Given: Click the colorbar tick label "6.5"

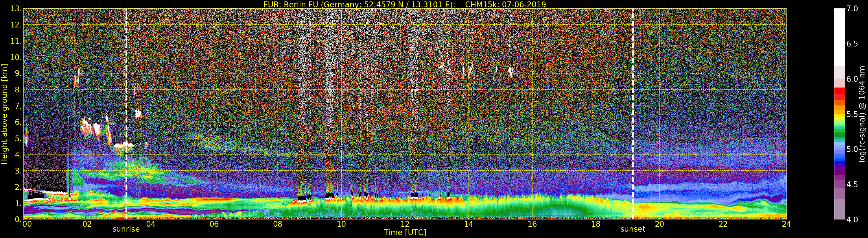Looking at the screenshot, I should pyautogui.click(x=852, y=44).
